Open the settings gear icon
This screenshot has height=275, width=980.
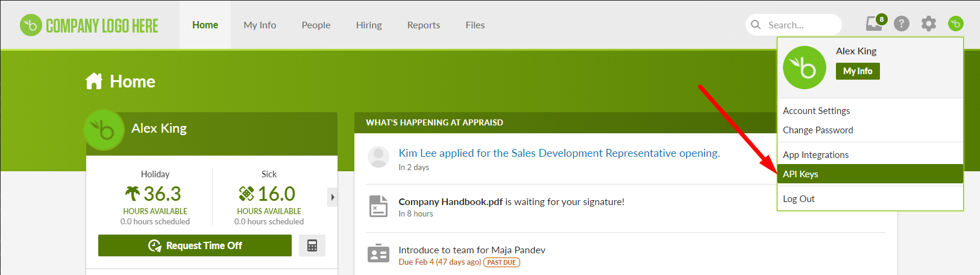pos(929,24)
